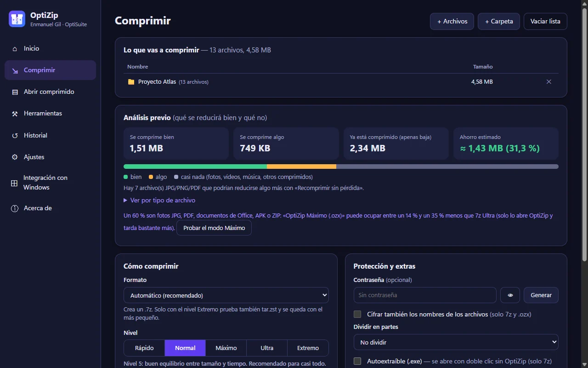Click the Tamaño column header
Image resolution: width=588 pixels, height=368 pixels.
tap(483, 67)
